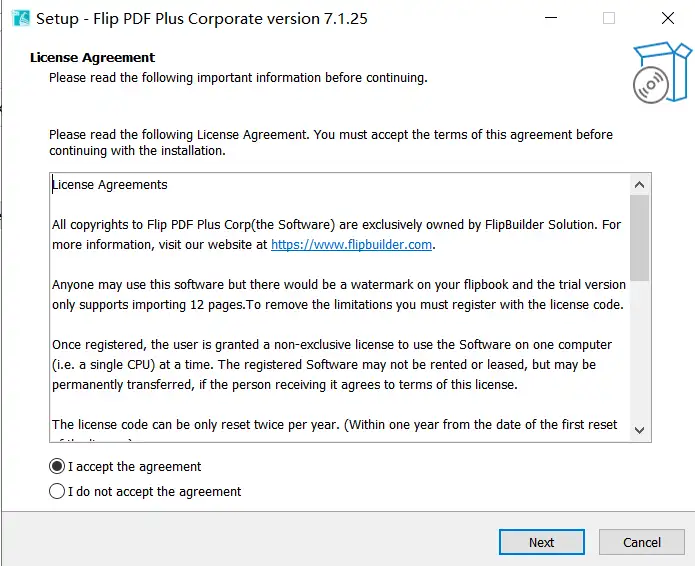Click the Next button
The height and width of the screenshot is (566, 695).
(542, 542)
